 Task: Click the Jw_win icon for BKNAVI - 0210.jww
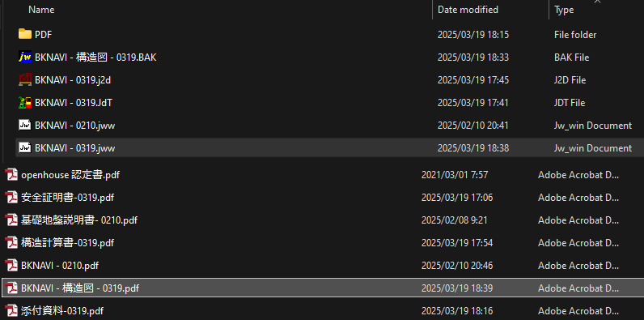[25, 125]
